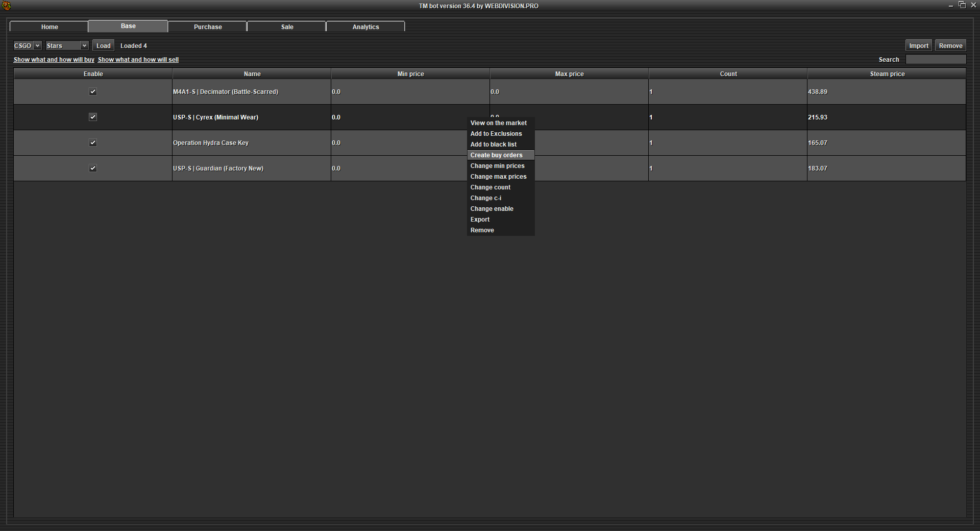This screenshot has height=531, width=980.
Task: Expand the Stars list dropdown
Action: pyautogui.click(x=67, y=46)
